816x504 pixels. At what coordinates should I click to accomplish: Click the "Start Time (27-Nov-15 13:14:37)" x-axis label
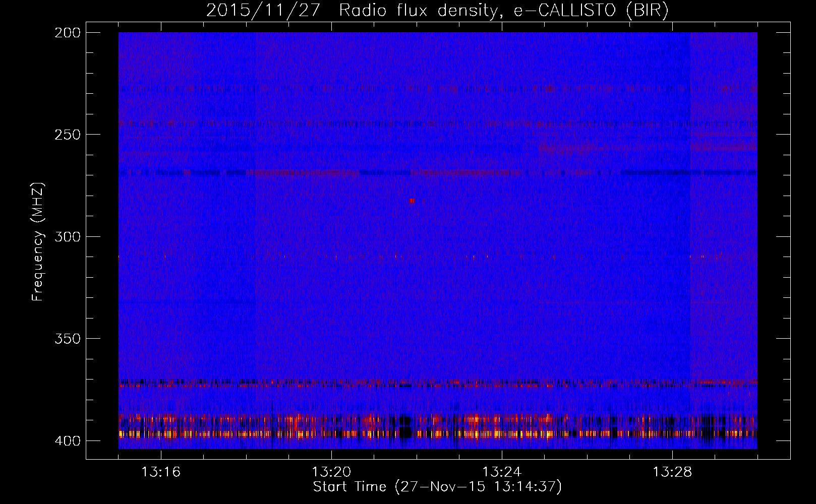click(x=437, y=487)
